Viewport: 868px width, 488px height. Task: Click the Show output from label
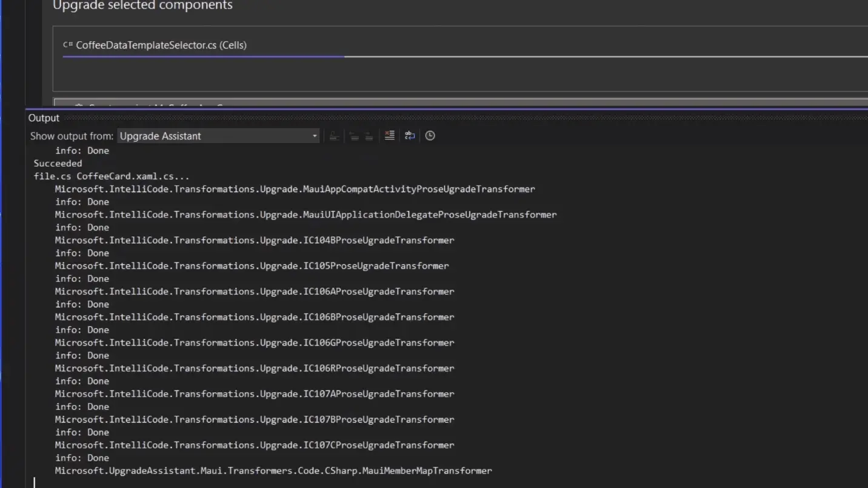tap(72, 136)
